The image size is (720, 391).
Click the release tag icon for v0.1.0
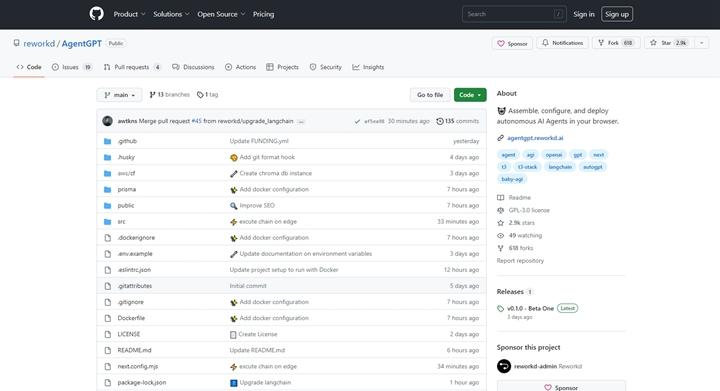coord(501,308)
